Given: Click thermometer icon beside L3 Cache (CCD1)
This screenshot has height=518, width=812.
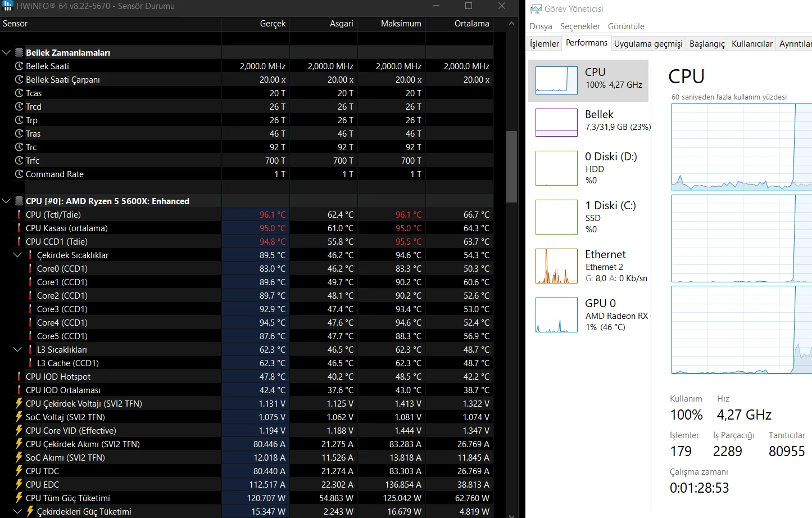Looking at the screenshot, I should (x=30, y=363).
